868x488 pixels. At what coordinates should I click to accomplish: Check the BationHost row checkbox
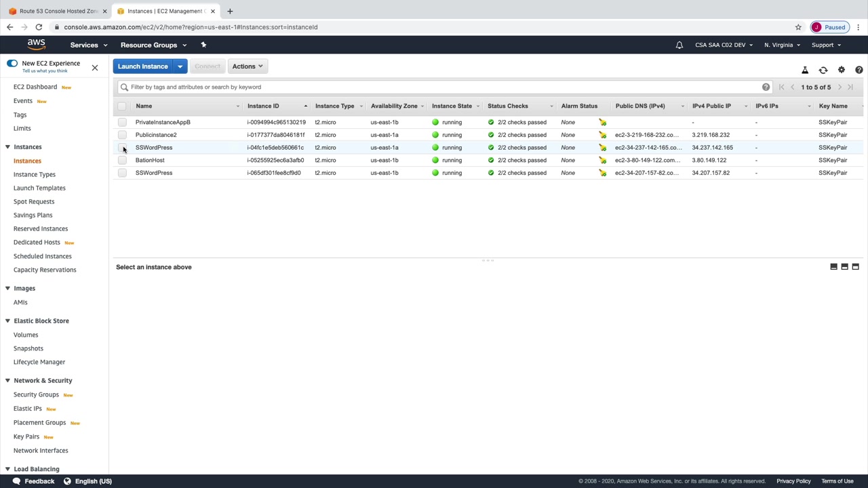[x=122, y=160]
